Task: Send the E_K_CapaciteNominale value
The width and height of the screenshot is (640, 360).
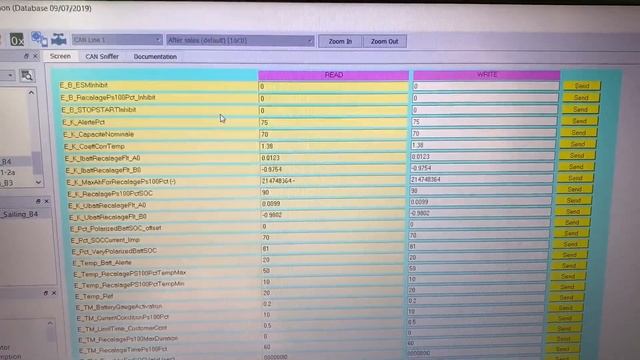Action: tap(578, 133)
